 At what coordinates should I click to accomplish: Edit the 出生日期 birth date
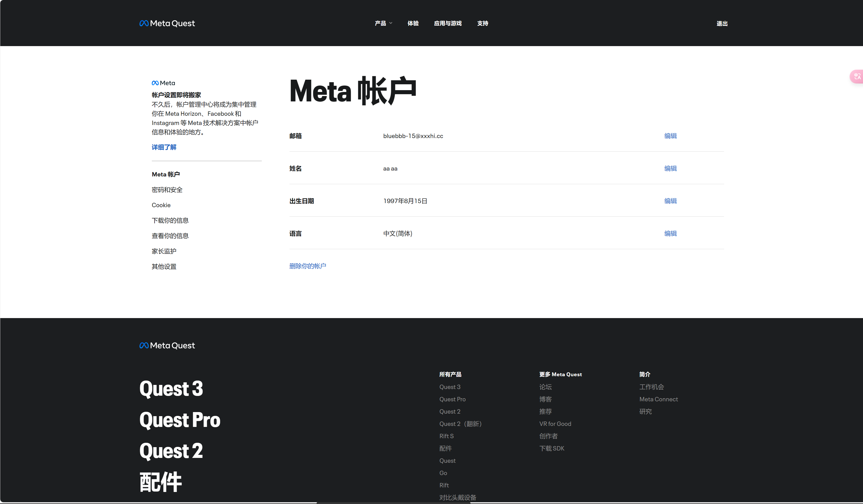[x=670, y=201]
